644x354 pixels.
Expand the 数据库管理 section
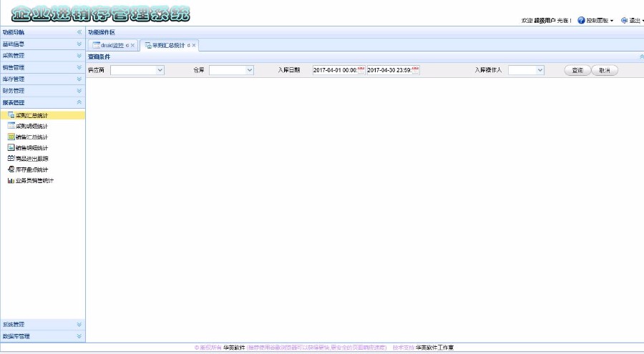79,336
